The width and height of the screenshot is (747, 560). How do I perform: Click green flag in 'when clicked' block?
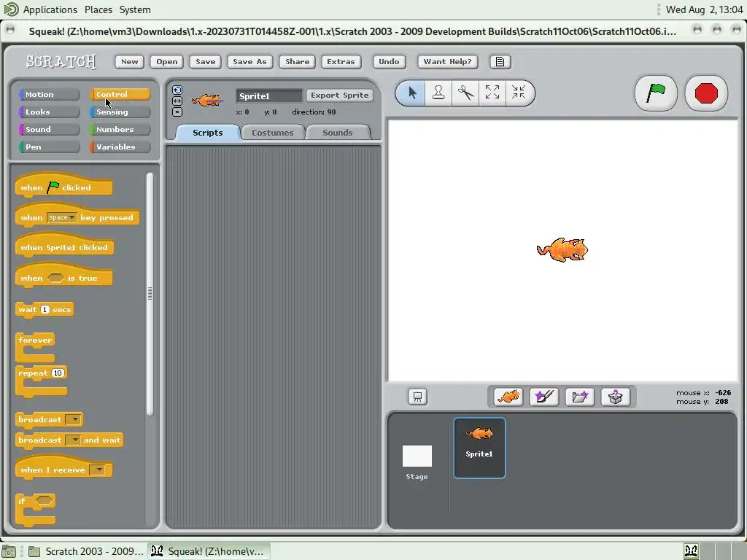tap(53, 187)
